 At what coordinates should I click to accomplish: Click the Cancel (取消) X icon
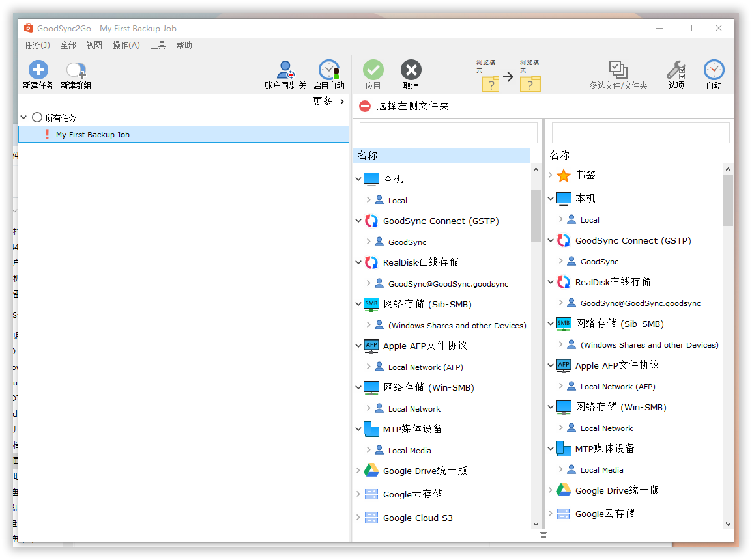(411, 70)
